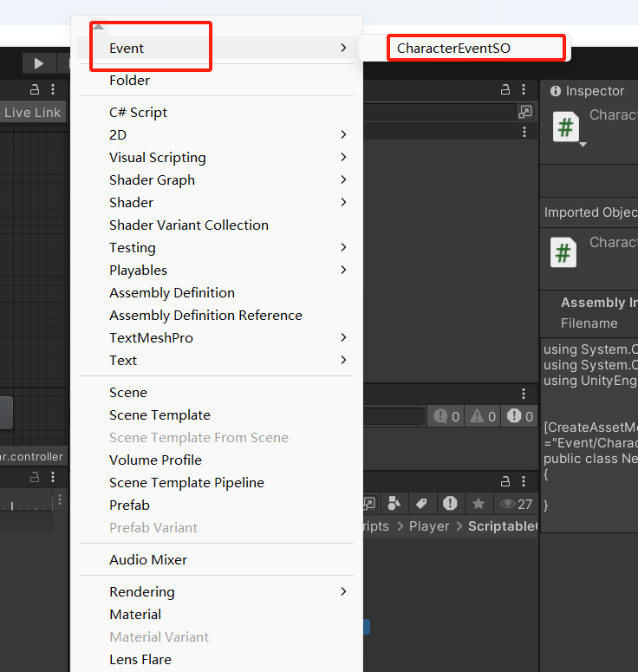Click the maximize view icon under the panel lock
This screenshot has width=638, height=672.
pyautogui.click(x=525, y=112)
